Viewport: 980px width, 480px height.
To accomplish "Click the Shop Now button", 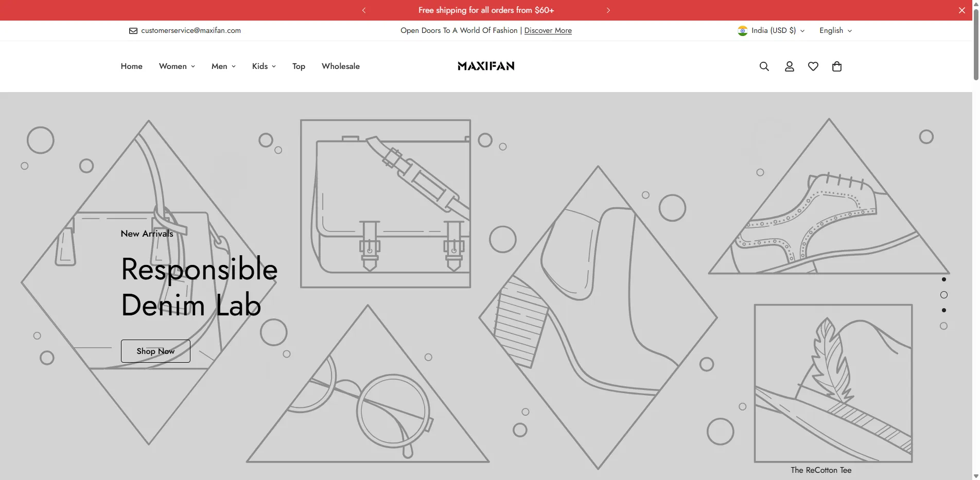I will [155, 351].
